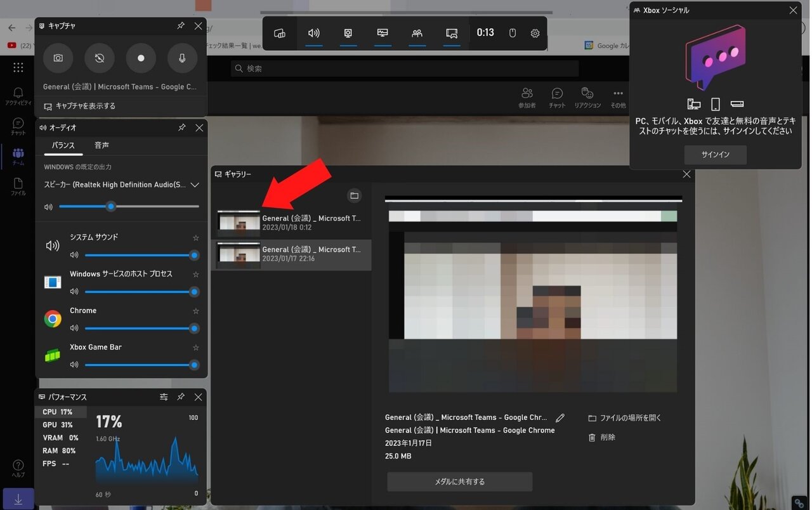Open the meeting チャット in Teams toolbar
The image size is (812, 510).
click(x=557, y=98)
